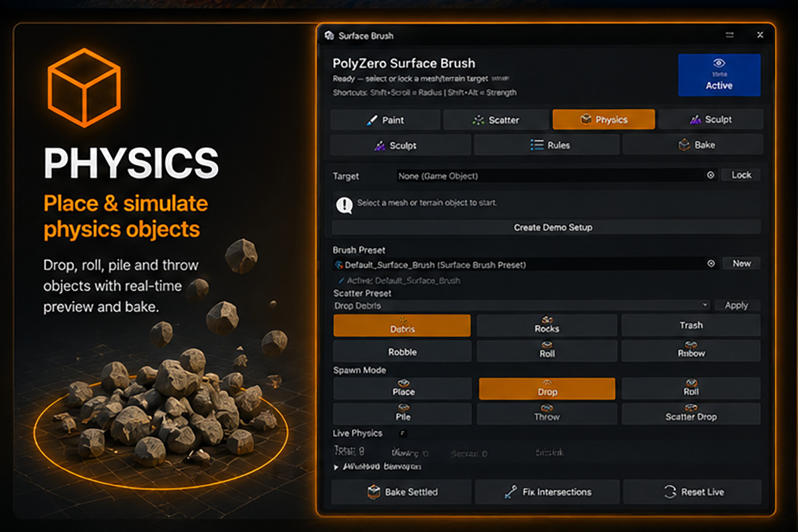This screenshot has height=532, width=798.
Task: Click the Fix Intersections tool icon
Action: pos(511,492)
